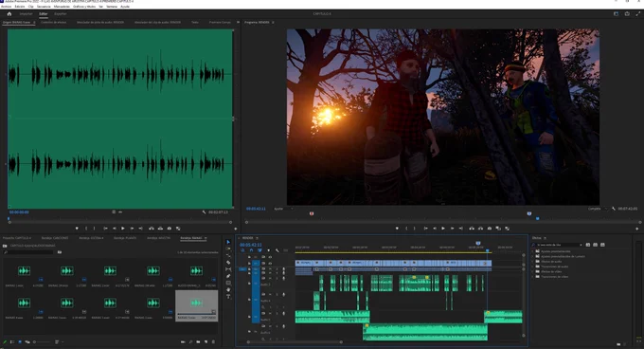Toggle Snap in the timeline
This screenshot has width=644, height=349.
[x=251, y=250]
